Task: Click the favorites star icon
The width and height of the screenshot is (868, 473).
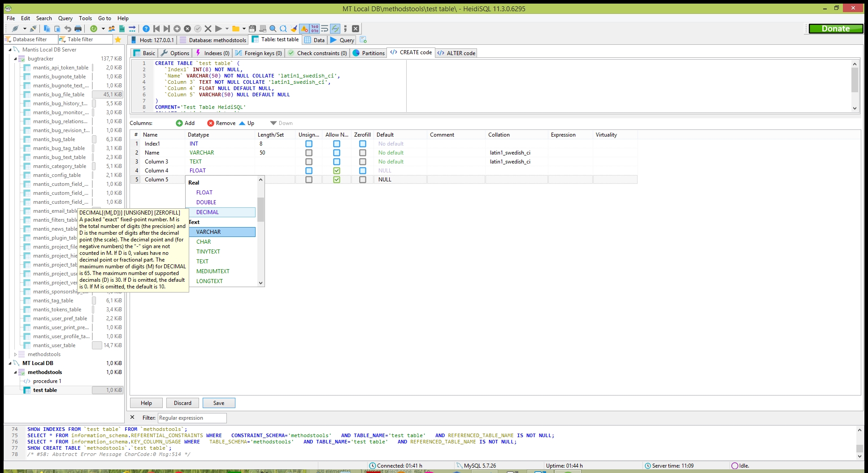Action: pyautogui.click(x=118, y=39)
